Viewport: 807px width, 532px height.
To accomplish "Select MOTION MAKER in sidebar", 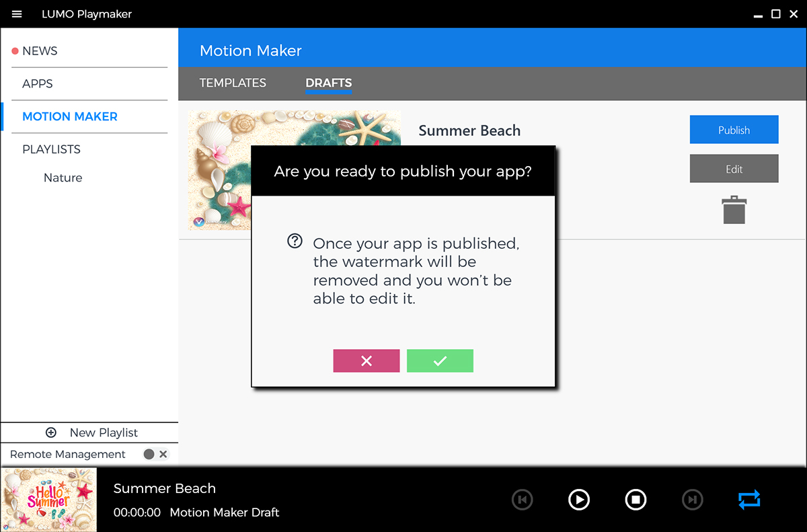I will click(70, 116).
